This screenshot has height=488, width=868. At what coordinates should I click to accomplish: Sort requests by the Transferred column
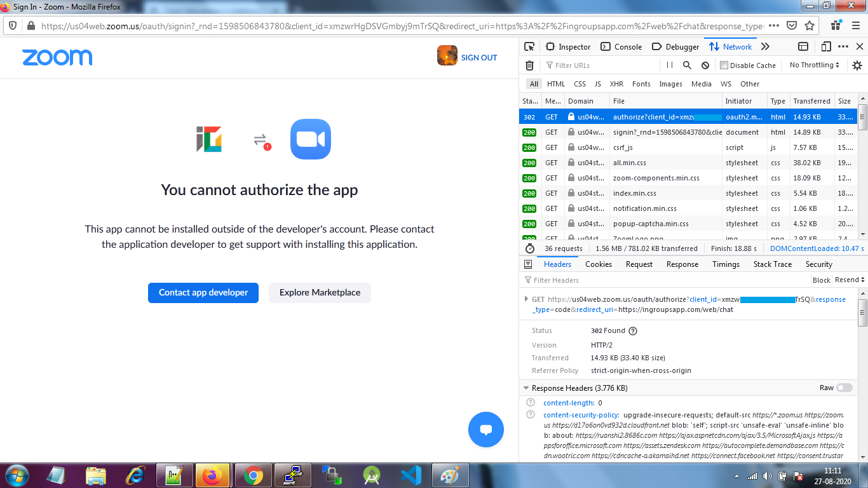[811, 101]
